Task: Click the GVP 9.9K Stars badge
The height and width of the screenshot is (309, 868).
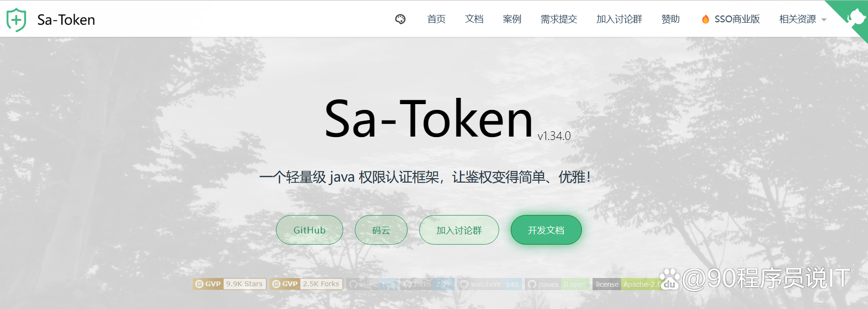Action: coord(229,284)
